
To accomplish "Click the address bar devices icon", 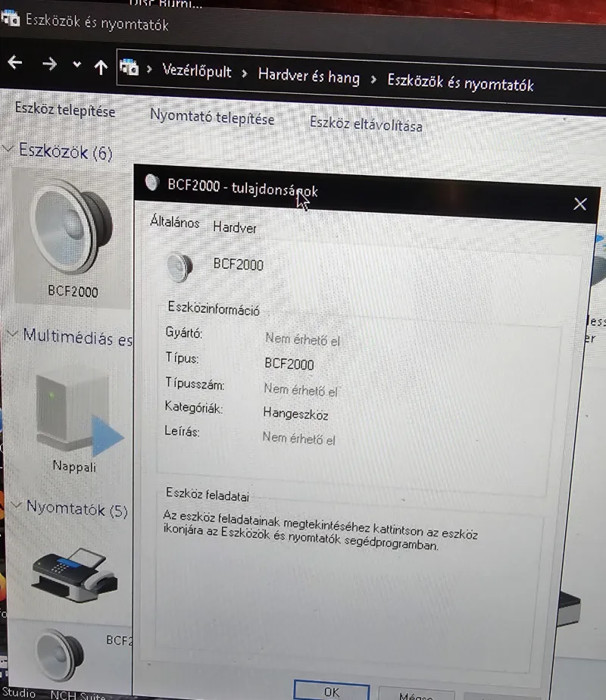I will pos(130,69).
